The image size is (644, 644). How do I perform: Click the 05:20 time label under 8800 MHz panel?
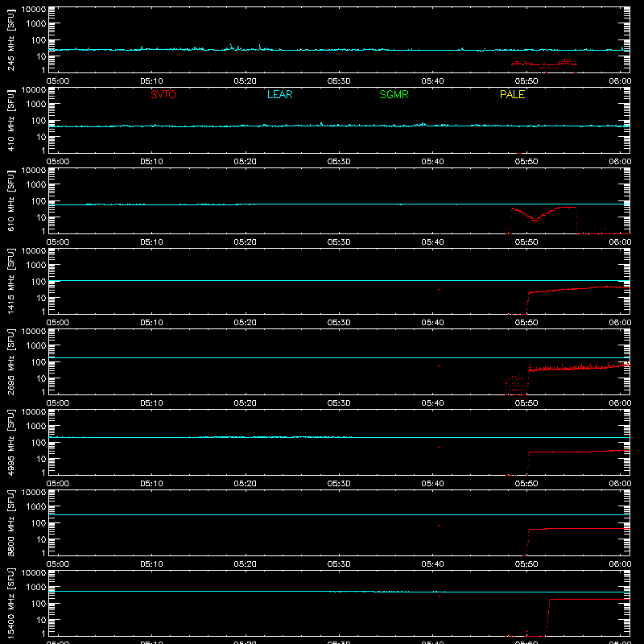pos(246,564)
